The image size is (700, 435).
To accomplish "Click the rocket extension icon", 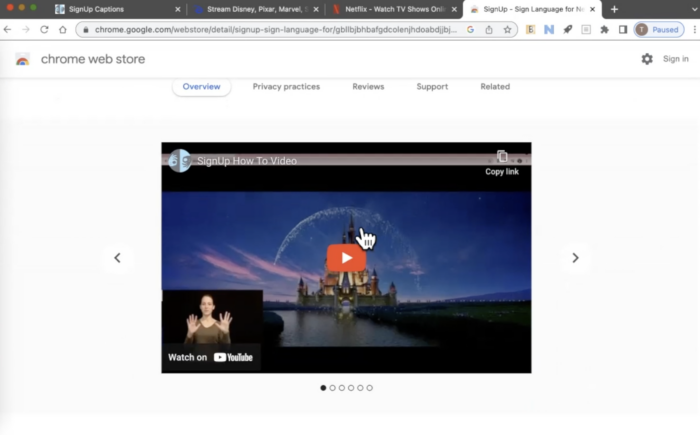I will pos(567,29).
